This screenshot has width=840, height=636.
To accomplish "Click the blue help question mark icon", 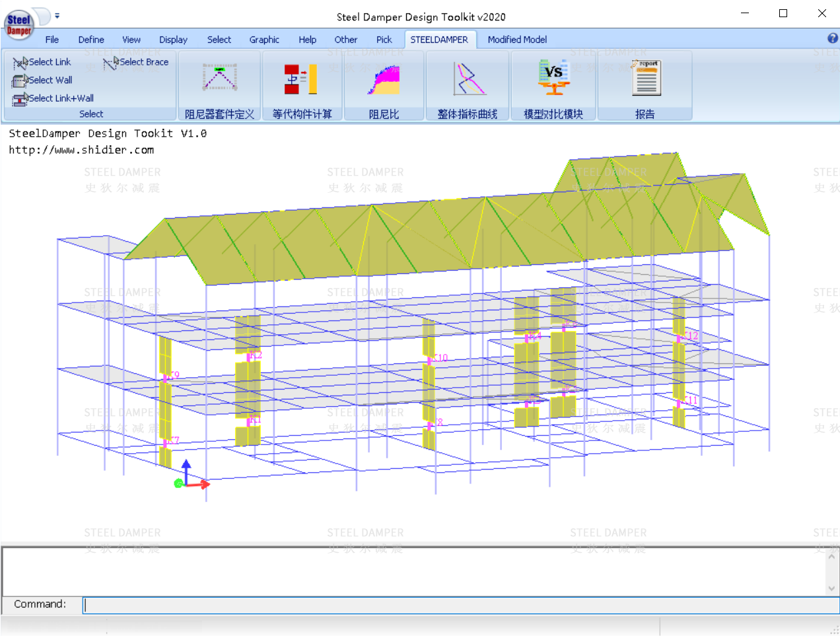I will [833, 38].
